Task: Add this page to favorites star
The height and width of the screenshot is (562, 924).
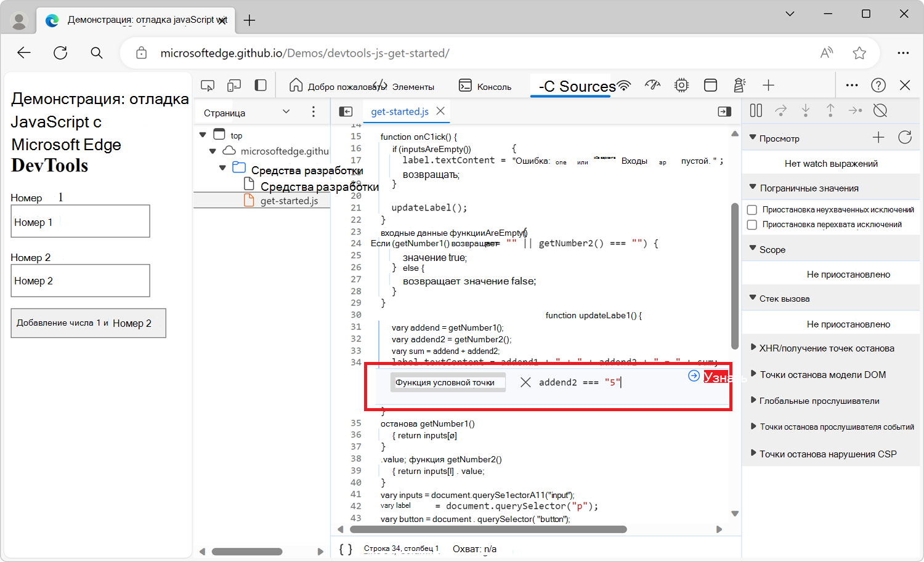Action: click(859, 53)
